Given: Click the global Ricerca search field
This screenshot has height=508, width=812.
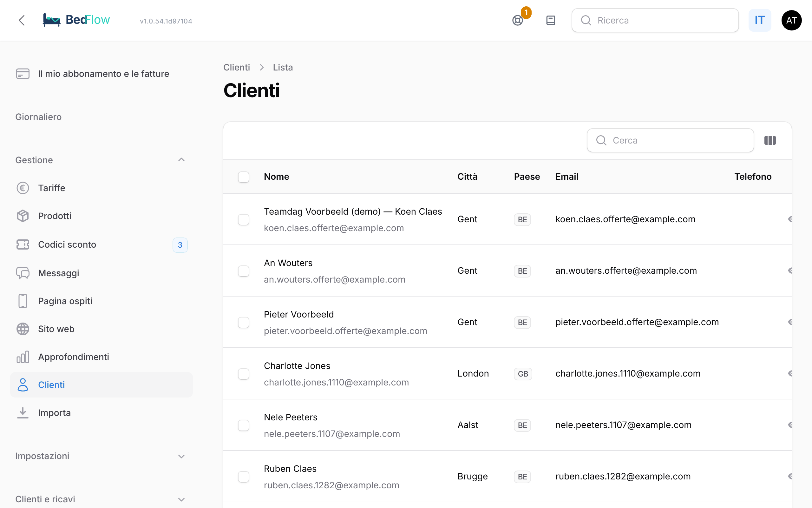Looking at the screenshot, I should pos(655,21).
